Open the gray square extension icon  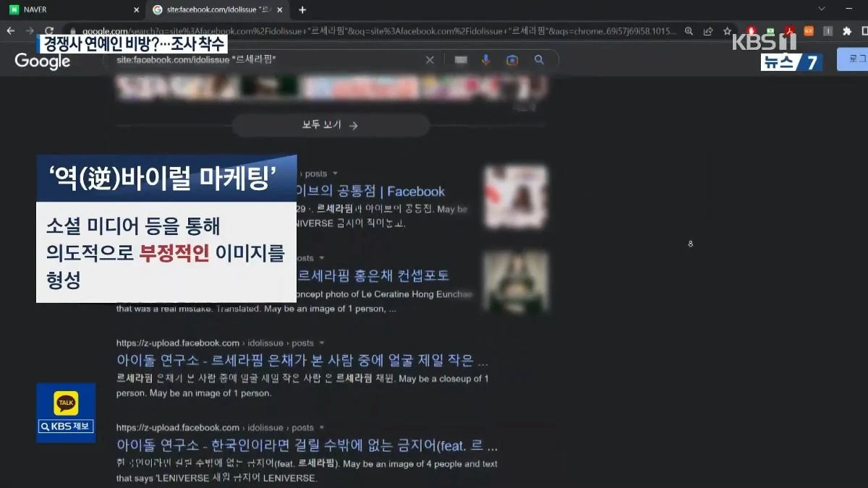point(827,31)
